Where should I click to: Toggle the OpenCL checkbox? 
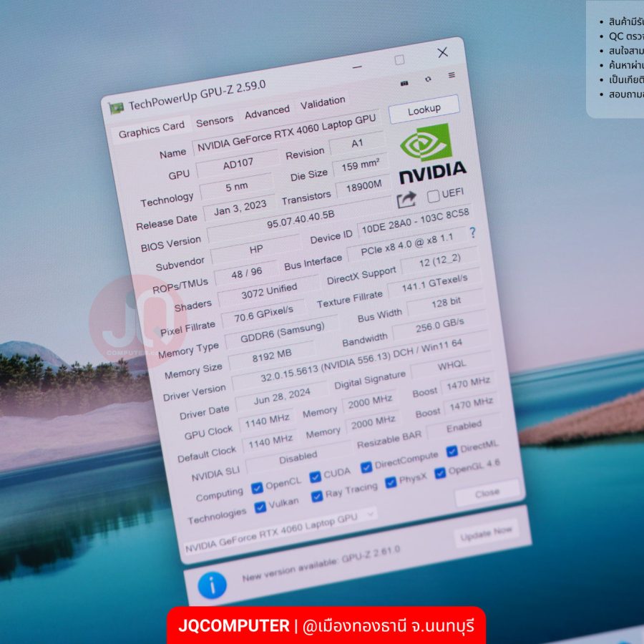(257, 488)
